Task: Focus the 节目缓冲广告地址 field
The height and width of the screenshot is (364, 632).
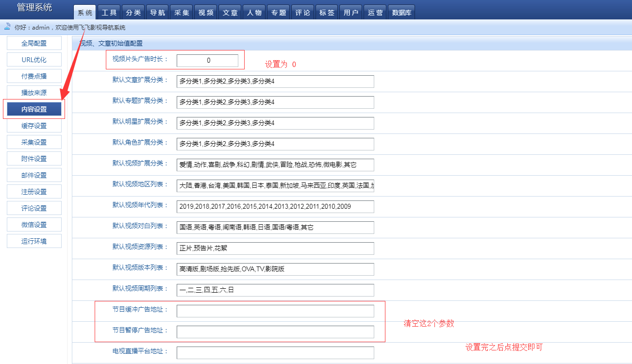Action: (275, 311)
